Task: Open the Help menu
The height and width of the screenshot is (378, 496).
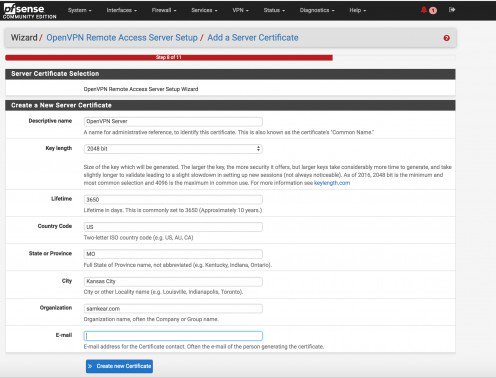Action: pos(357,10)
